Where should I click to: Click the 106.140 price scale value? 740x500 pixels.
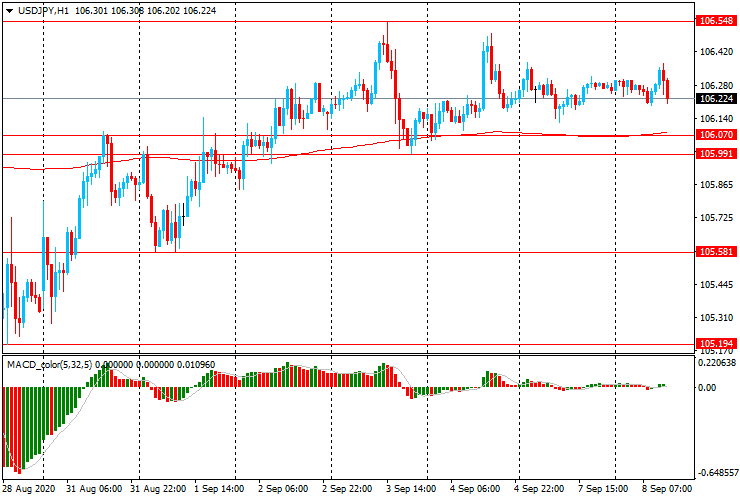pos(716,119)
